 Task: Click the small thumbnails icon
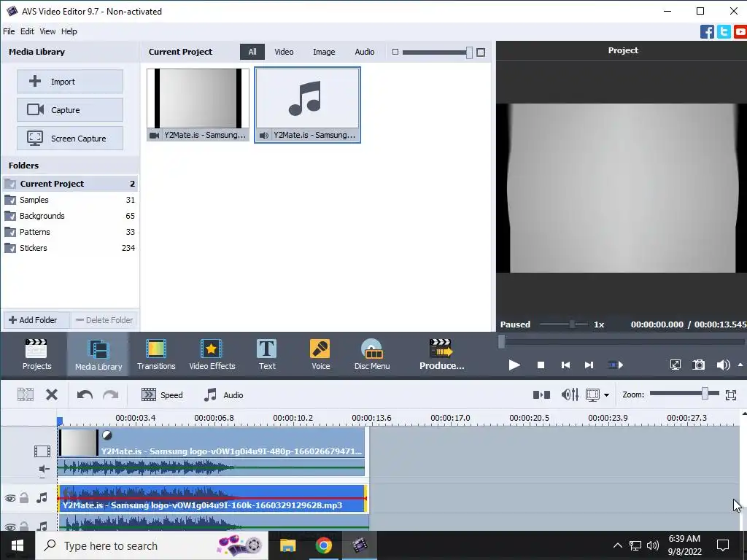click(395, 52)
